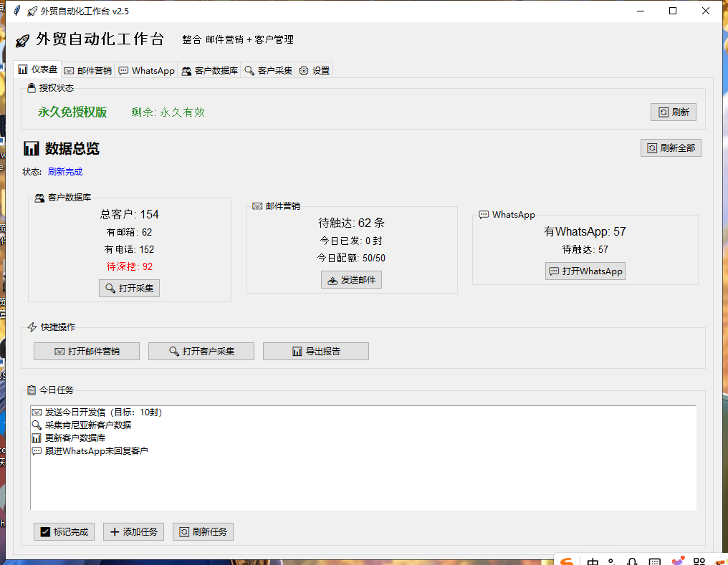The image size is (728, 565).
Task: Click the outbox tray icon on 发送邮件 button
Action: click(x=332, y=280)
